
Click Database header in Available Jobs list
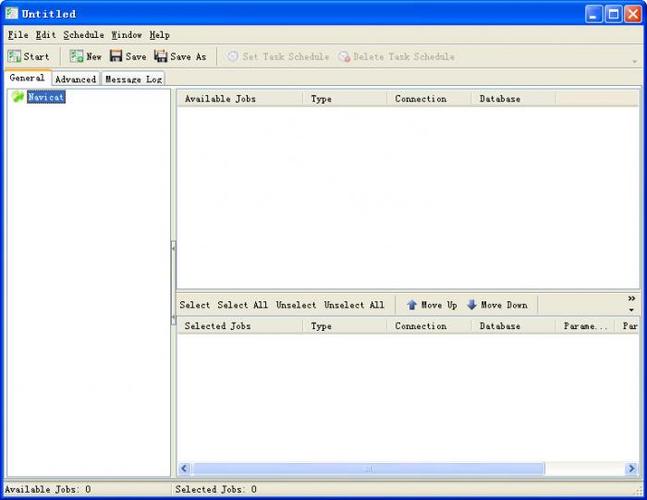[514, 99]
